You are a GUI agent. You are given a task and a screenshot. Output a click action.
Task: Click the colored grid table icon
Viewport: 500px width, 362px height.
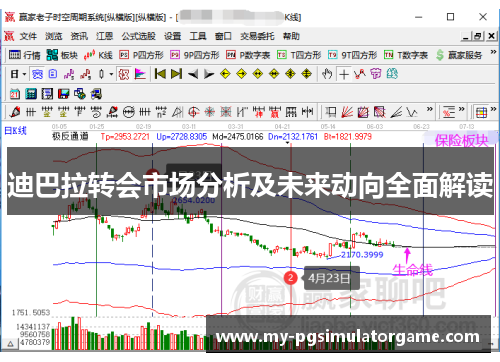[481, 112]
